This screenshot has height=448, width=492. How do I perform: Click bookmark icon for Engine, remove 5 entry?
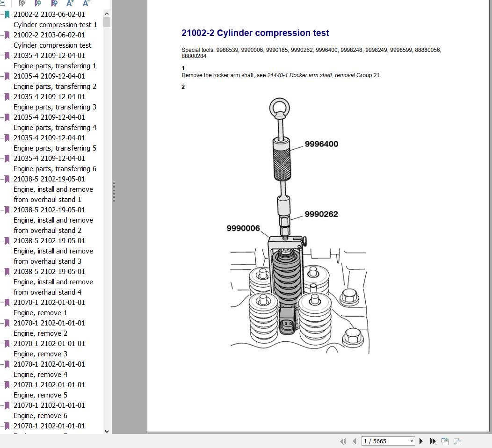(7, 385)
